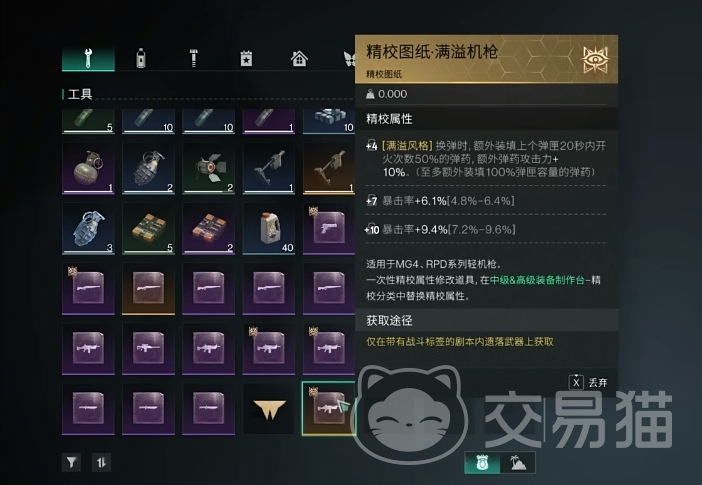Open the wrench Tools category tab
The image size is (702, 485).
coord(88,58)
